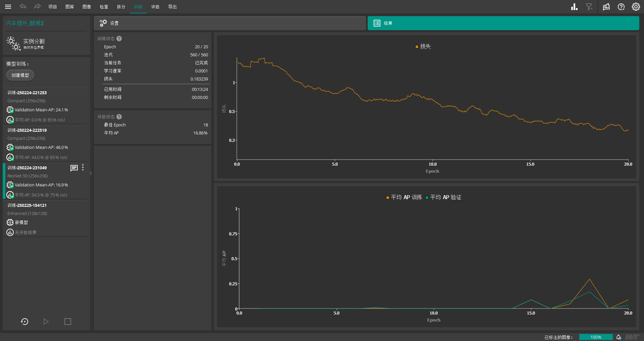Toggle the 损失 legend swatch

point(417,47)
